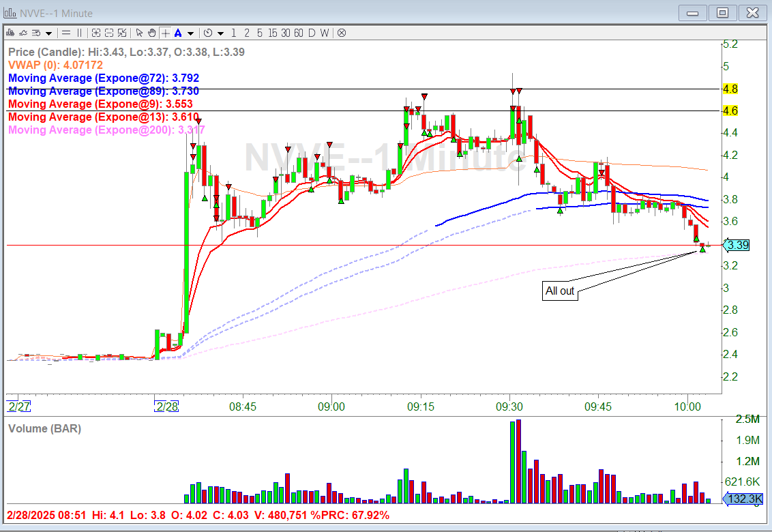The image size is (772, 532).
Task: Toggle the crosshair cursor tool
Action: coord(166,33)
